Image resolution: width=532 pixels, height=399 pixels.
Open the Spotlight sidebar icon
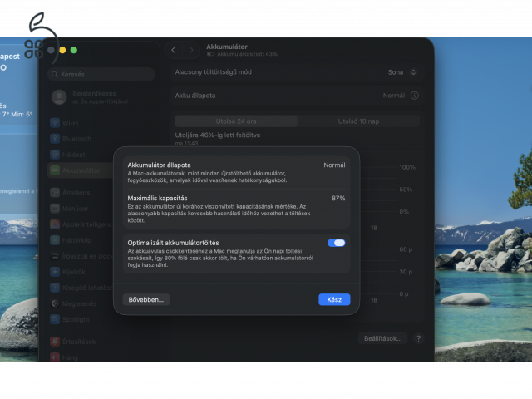(55, 319)
